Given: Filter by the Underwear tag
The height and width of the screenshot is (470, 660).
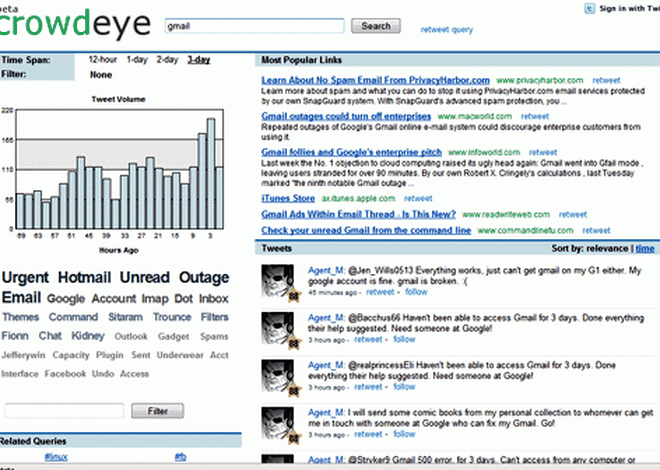Looking at the screenshot, I should (180, 355).
